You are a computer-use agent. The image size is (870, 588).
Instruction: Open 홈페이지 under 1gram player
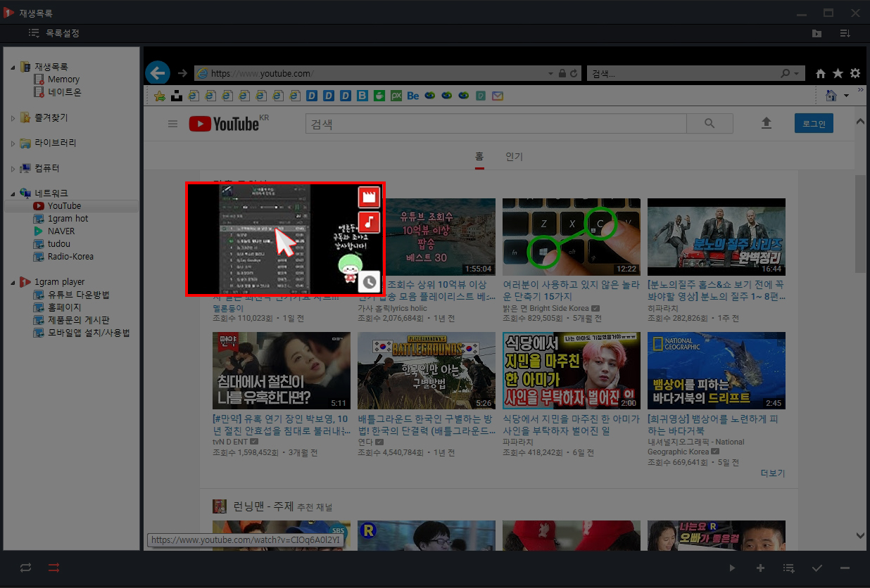point(64,307)
